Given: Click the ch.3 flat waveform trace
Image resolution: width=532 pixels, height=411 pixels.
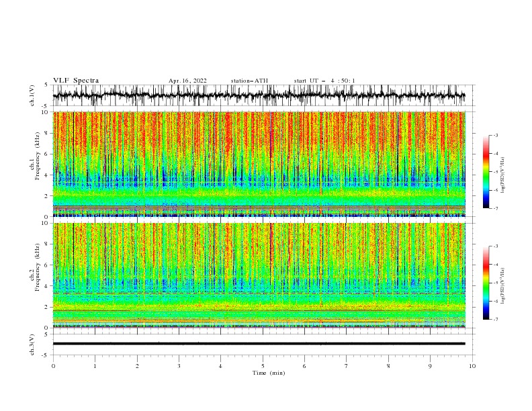Looking at the screenshot, I should click(259, 344).
